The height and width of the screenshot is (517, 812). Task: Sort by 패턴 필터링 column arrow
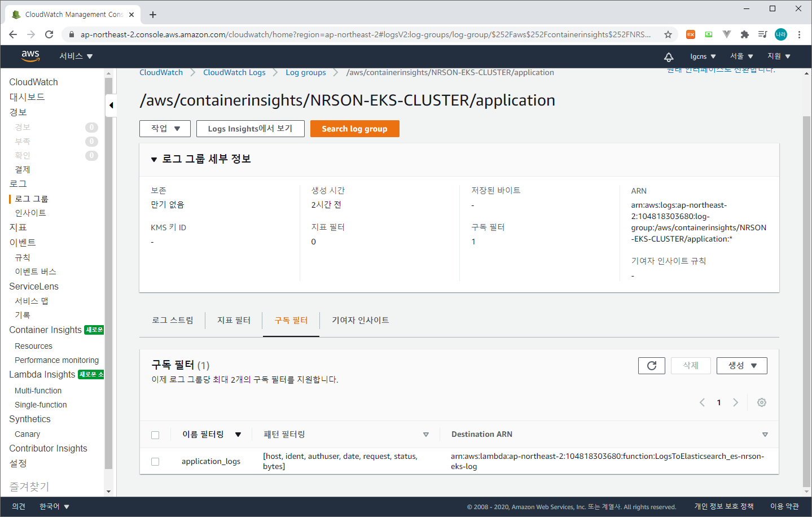pyautogui.click(x=426, y=435)
